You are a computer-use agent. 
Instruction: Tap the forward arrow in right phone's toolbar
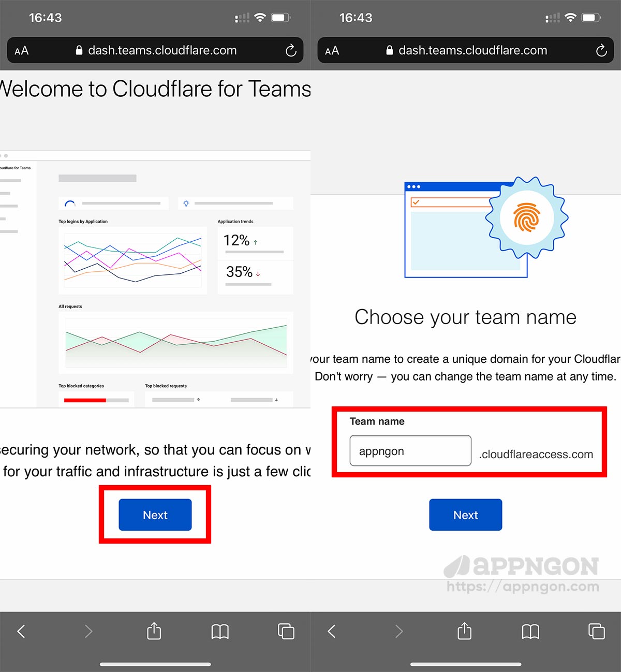(x=399, y=631)
